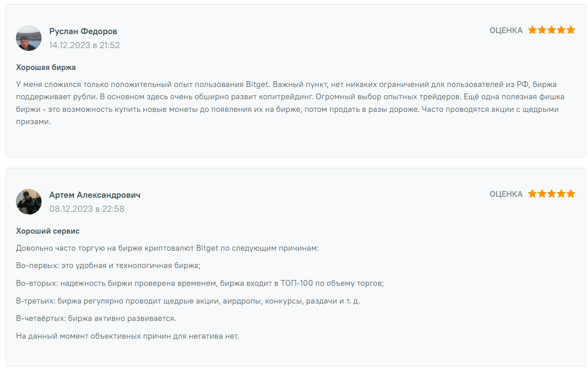Click the ОЦЕНКА label in Руслан's review
The height and width of the screenshot is (369, 588).
(506, 31)
